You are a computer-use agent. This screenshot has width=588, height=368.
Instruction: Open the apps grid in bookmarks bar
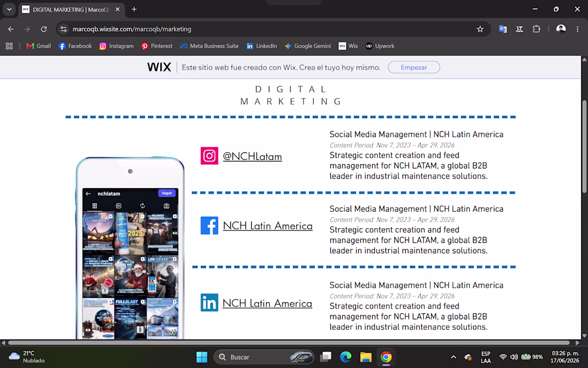10,46
